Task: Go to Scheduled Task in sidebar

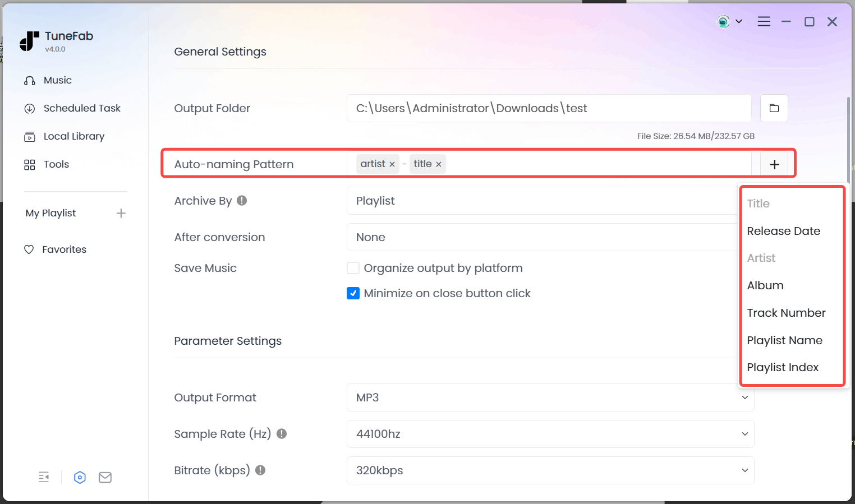Action: [82, 108]
